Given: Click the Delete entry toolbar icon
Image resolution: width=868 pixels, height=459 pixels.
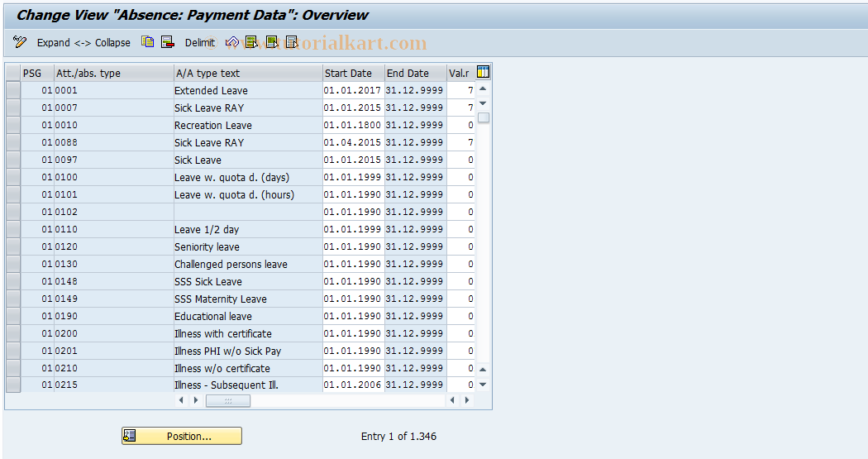Looking at the screenshot, I should pos(167,42).
